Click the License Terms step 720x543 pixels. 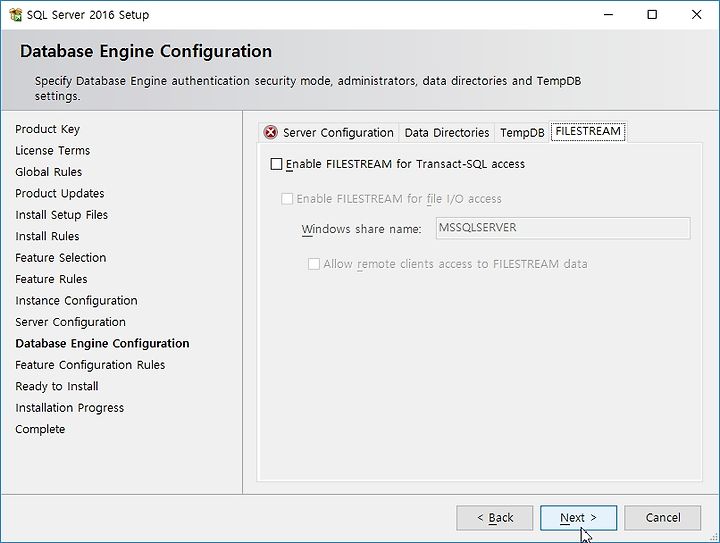coord(52,151)
